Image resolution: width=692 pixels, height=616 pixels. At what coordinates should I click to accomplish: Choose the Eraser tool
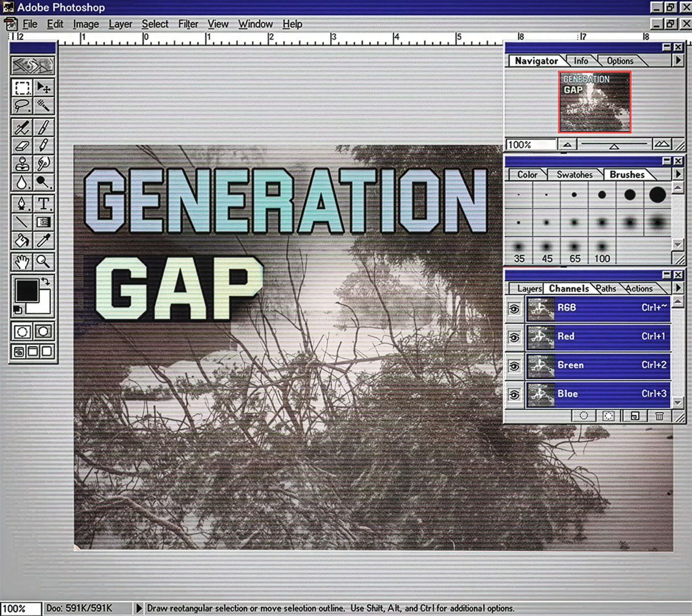[x=22, y=146]
